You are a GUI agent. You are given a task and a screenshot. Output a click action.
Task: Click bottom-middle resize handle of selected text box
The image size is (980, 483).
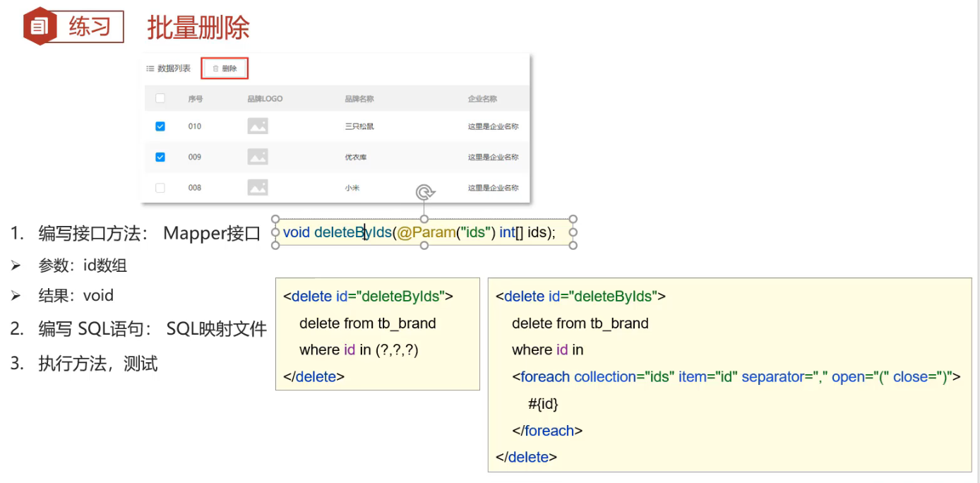(424, 245)
